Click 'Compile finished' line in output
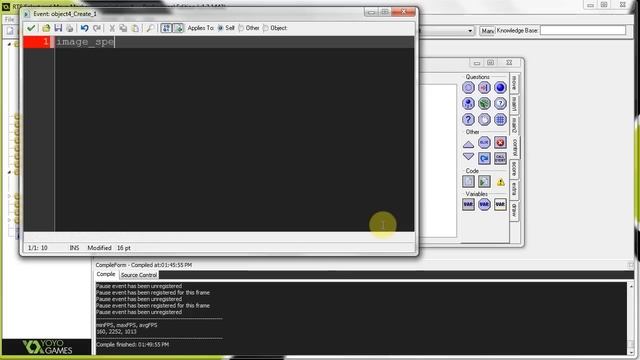 (132, 344)
